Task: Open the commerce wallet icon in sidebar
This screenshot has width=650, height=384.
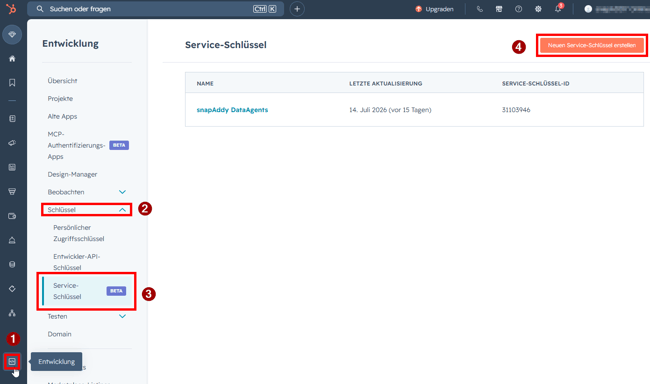Action: click(12, 216)
